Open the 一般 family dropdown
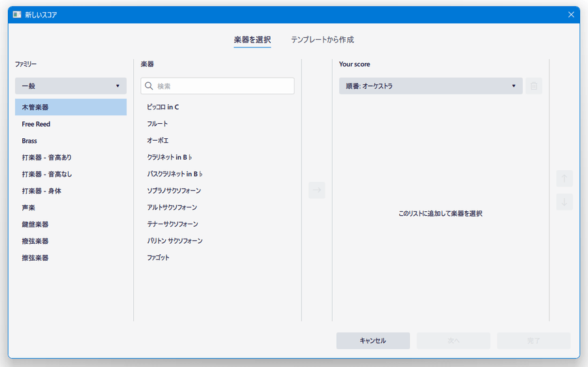This screenshot has width=588, height=367. click(71, 86)
